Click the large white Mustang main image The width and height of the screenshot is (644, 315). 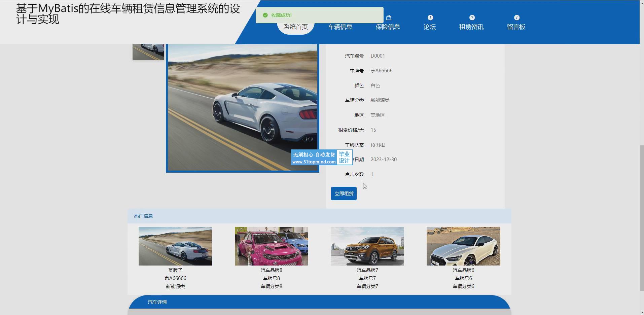click(x=242, y=108)
